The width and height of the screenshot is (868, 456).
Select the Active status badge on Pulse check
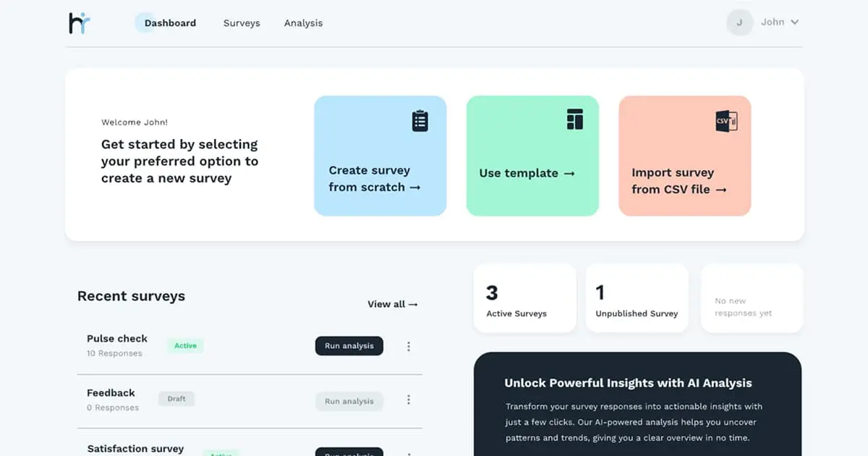point(184,345)
